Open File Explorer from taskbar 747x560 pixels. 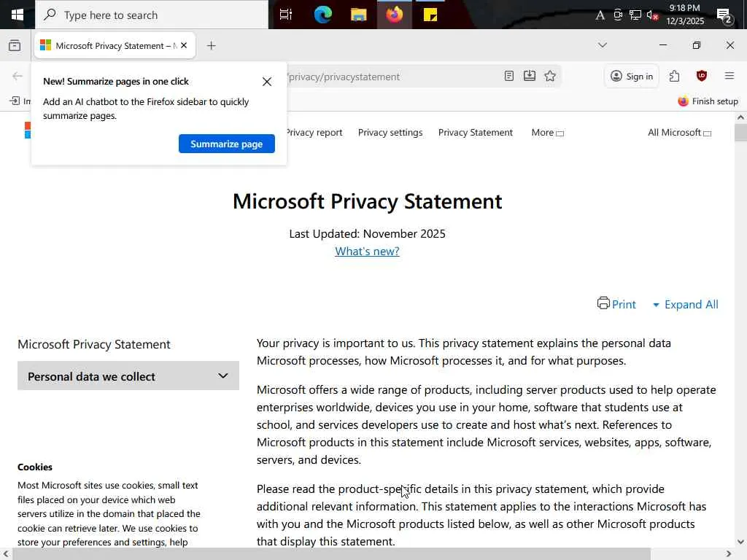coord(359,15)
